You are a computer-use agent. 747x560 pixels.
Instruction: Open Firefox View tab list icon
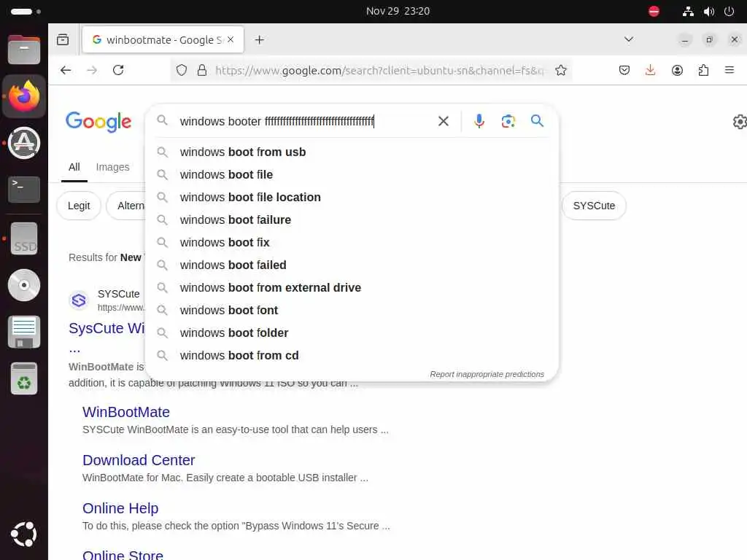coord(63,40)
